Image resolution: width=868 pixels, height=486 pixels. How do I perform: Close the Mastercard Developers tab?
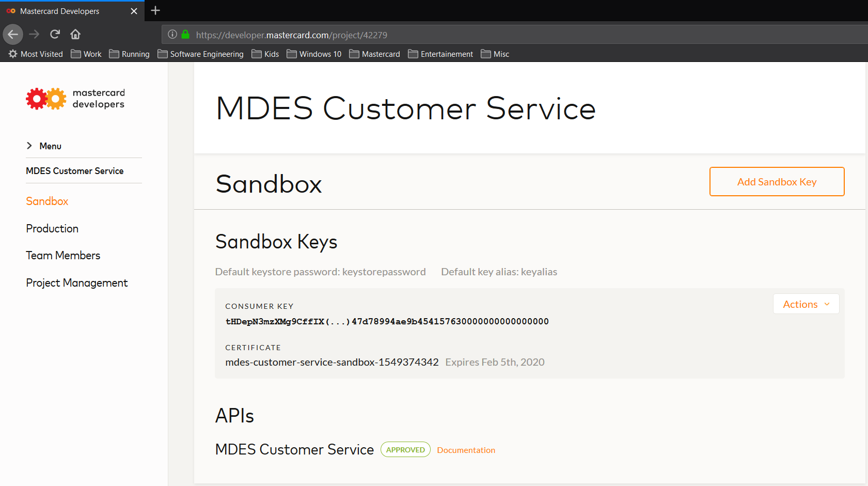[134, 11]
